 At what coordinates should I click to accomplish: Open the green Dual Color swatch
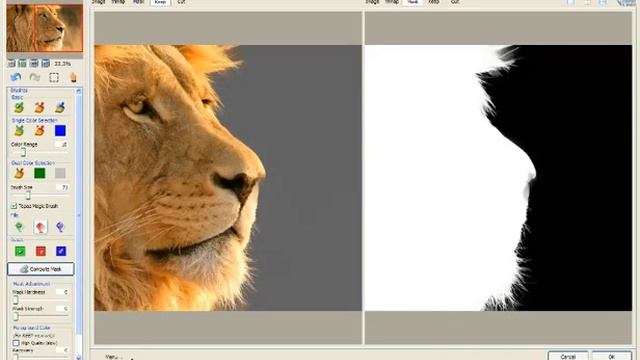click(40, 173)
